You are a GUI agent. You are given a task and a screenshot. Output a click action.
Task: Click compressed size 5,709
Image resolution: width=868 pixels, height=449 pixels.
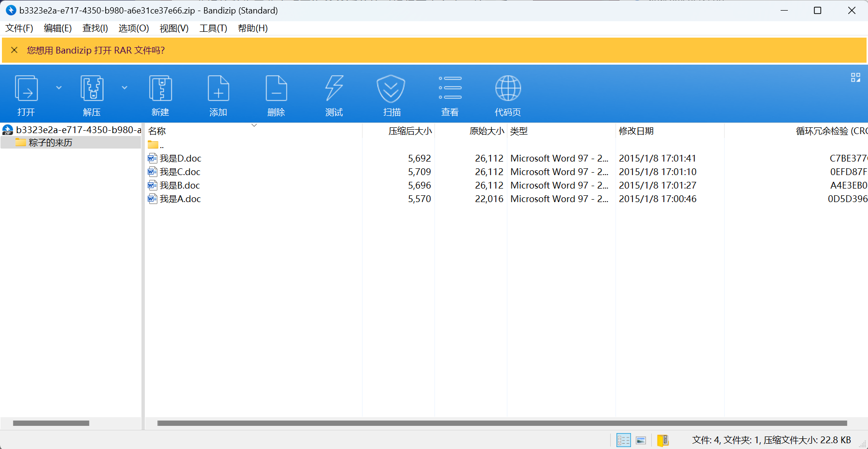(x=420, y=172)
